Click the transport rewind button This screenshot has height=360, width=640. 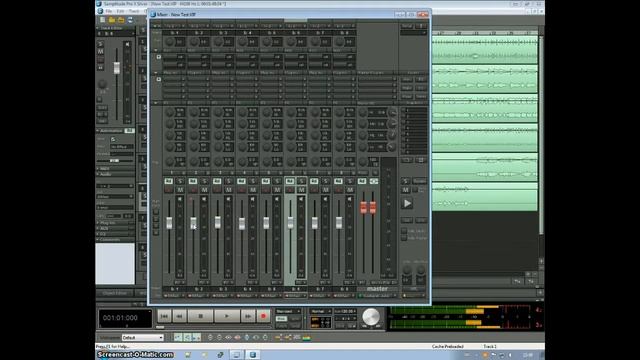[180, 316]
